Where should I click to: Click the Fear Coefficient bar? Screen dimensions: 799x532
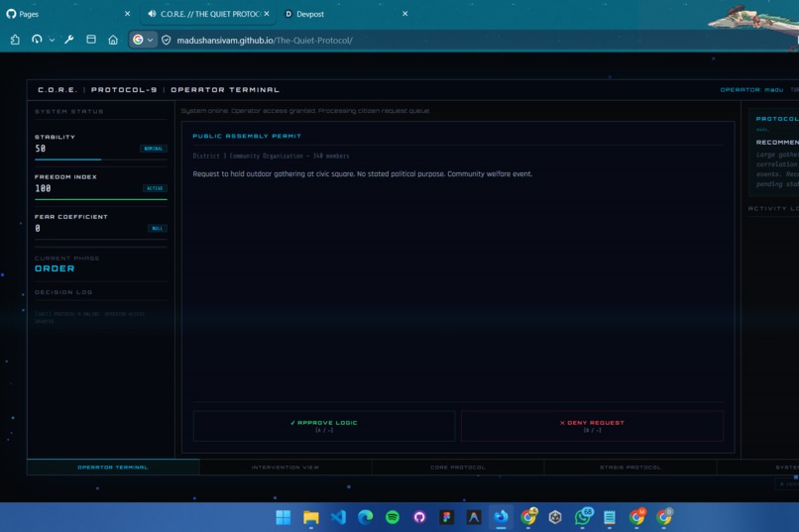click(x=101, y=240)
